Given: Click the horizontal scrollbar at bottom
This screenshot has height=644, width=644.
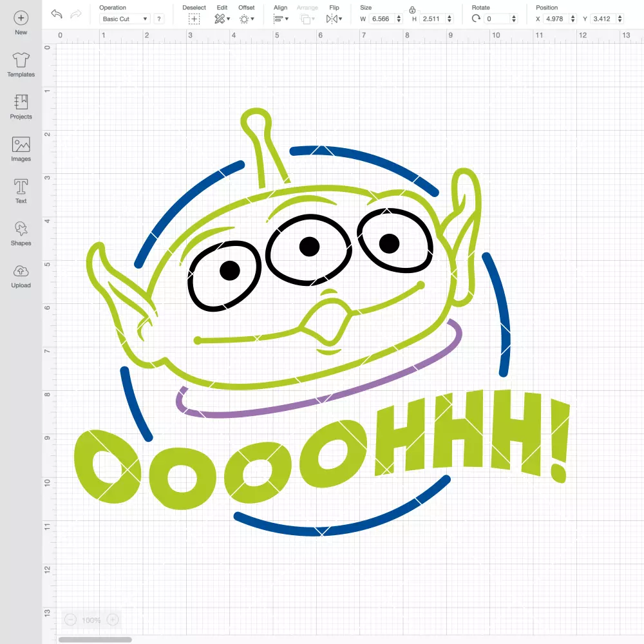Looking at the screenshot, I should (x=95, y=639).
